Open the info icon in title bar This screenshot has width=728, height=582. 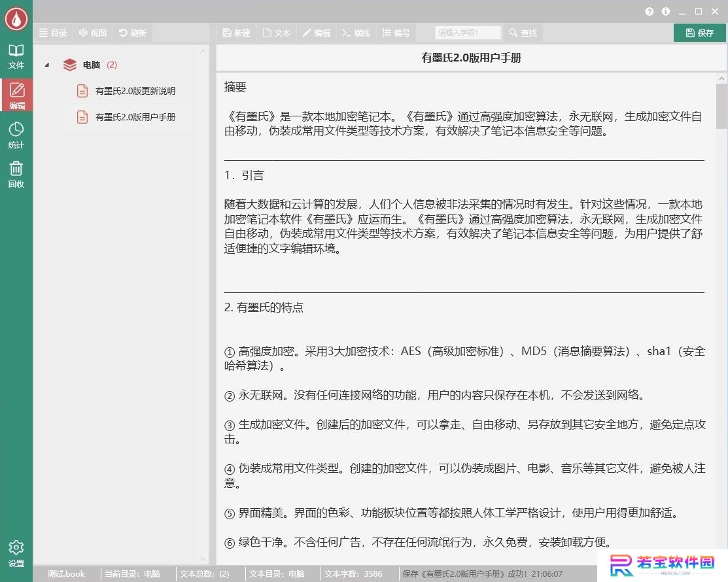[666, 12]
